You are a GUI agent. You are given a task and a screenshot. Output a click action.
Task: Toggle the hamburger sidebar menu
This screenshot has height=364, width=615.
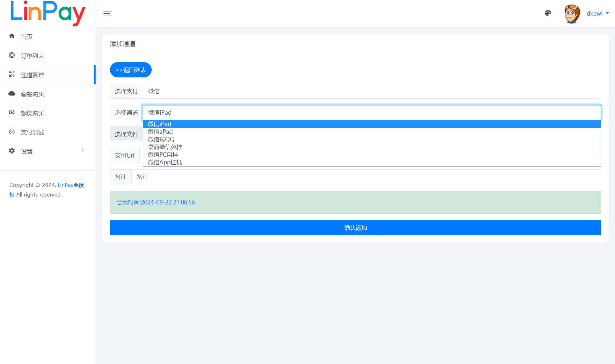(107, 13)
